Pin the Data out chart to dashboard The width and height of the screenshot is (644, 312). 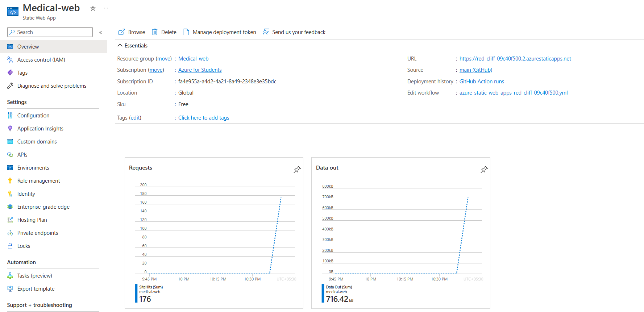click(x=484, y=169)
